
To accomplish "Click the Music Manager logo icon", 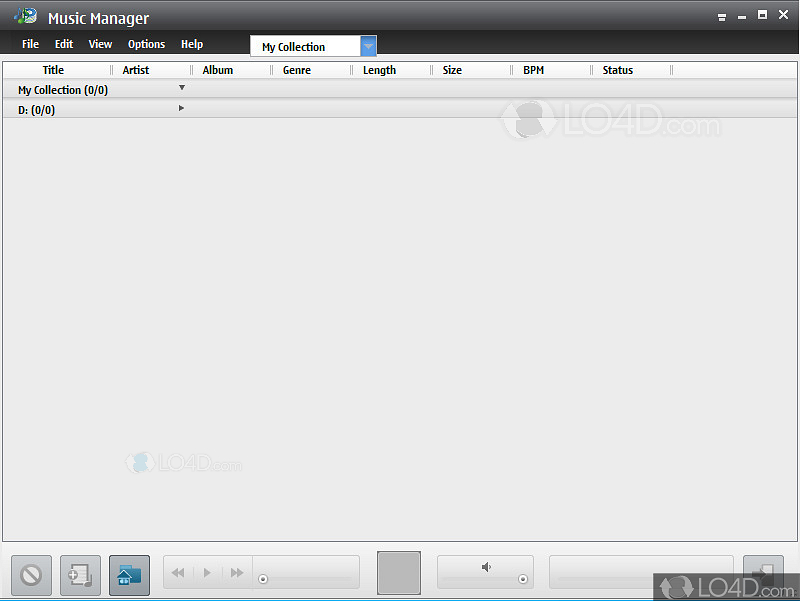I will (x=25, y=17).
